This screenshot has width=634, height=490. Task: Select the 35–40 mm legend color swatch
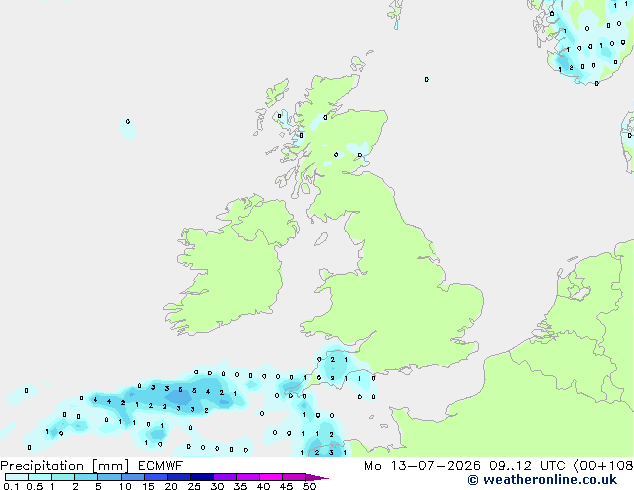point(248,477)
